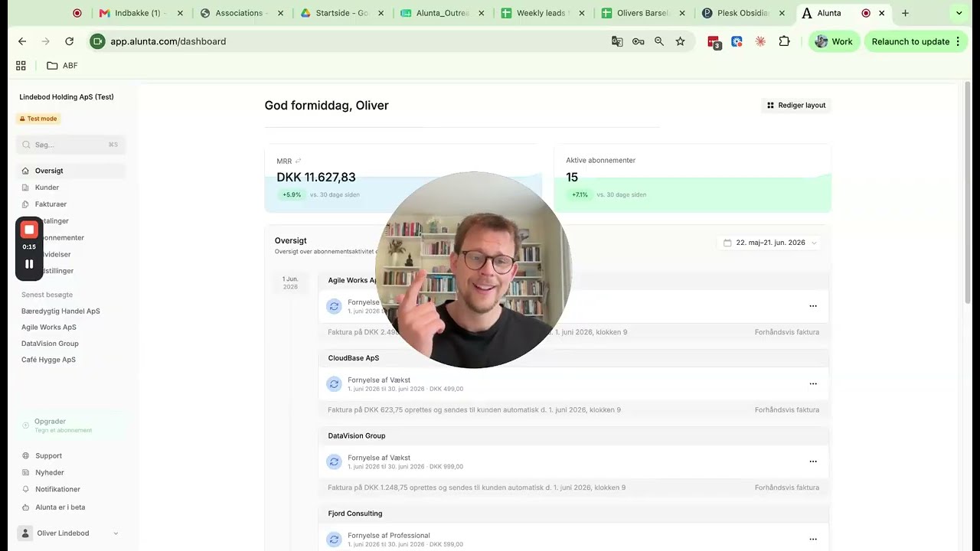Pause the screen recording
The width and height of the screenshot is (980, 551).
(x=29, y=264)
